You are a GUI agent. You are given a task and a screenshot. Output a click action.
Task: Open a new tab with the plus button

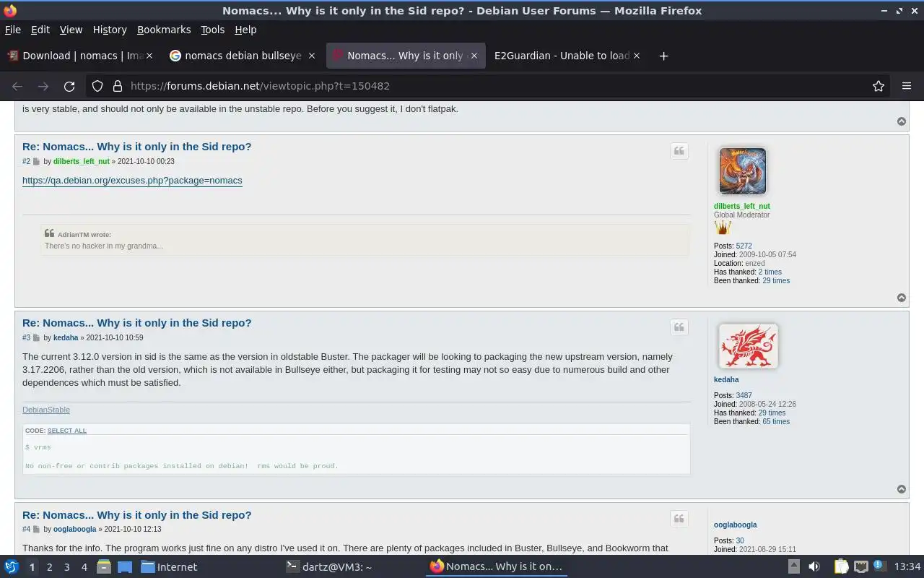point(663,56)
